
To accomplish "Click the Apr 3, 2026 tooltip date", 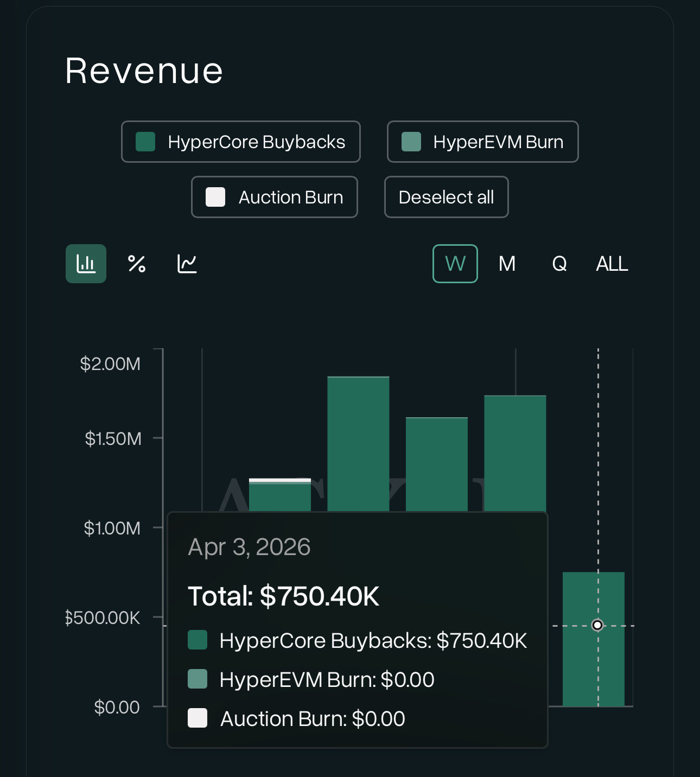I will pos(249,547).
